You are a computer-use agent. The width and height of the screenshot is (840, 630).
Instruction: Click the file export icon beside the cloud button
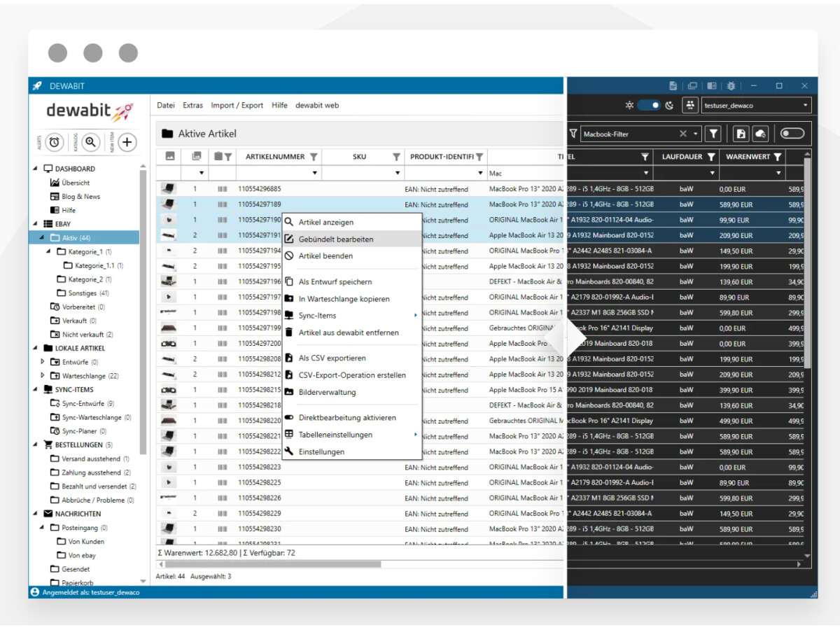click(x=741, y=134)
